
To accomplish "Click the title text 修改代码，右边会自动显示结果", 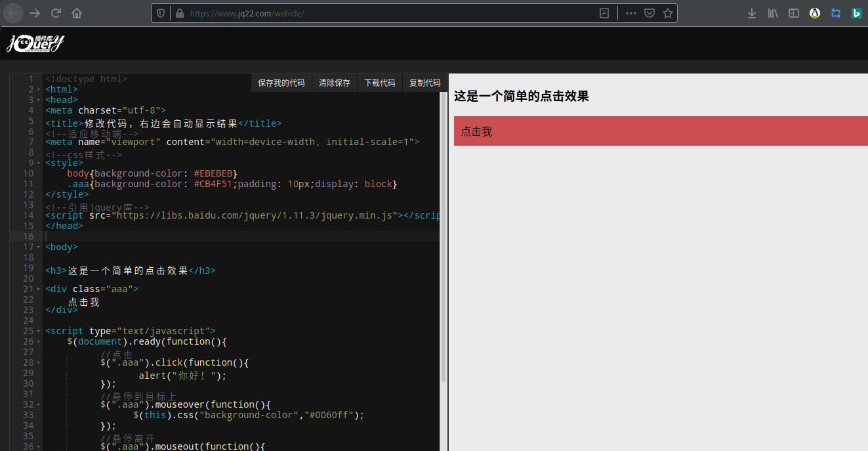I will [x=161, y=123].
